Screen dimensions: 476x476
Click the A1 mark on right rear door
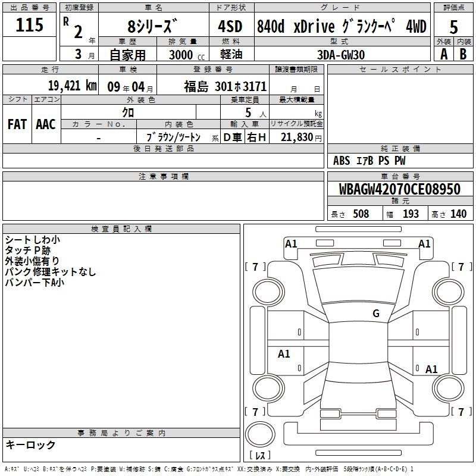[431, 369]
